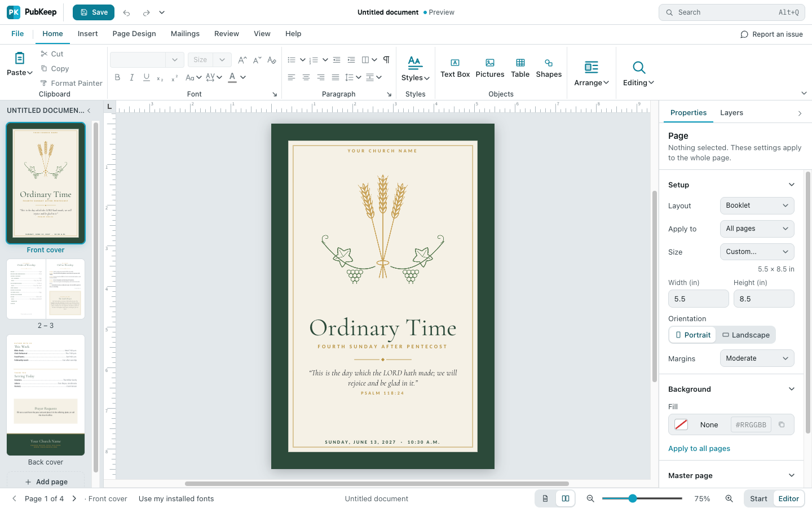Click the Redo arrow icon
The width and height of the screenshot is (812, 508).
146,12
